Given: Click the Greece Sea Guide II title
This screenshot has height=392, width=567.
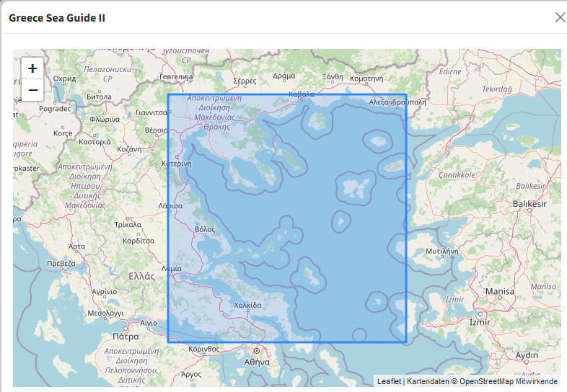Looking at the screenshot, I should tap(57, 17).
